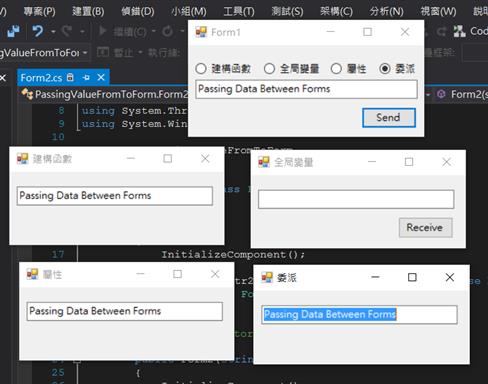Screen dimensions: 488x384
Task: Click the code text using System.Win
Action: click(x=135, y=124)
